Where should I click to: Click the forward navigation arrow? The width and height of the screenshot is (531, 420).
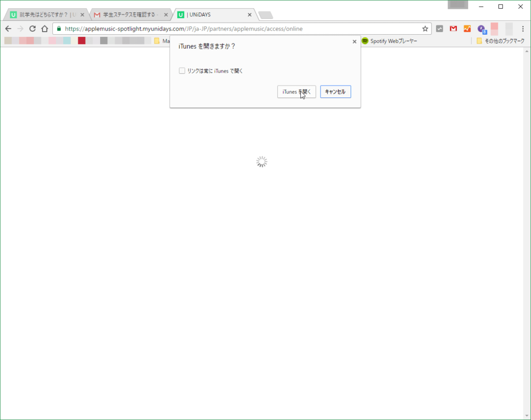[x=20, y=29]
